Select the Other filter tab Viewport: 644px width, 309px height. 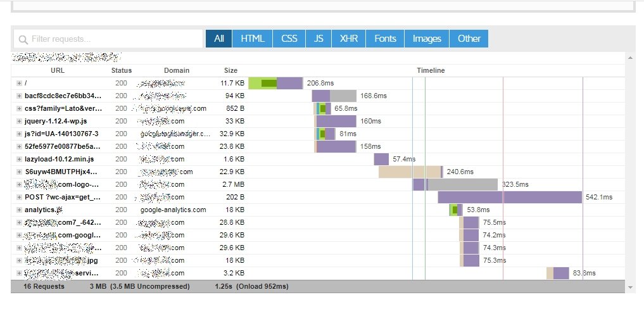click(x=469, y=39)
